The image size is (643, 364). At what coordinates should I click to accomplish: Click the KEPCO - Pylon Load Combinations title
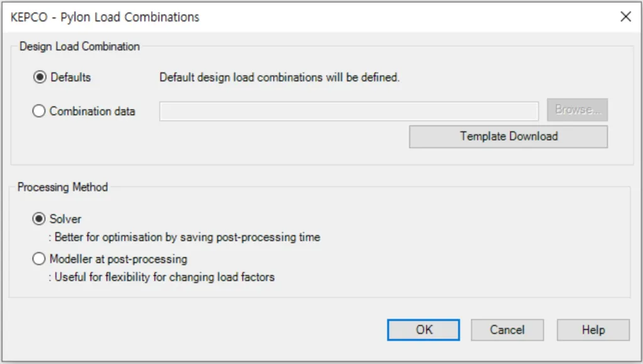pos(105,17)
